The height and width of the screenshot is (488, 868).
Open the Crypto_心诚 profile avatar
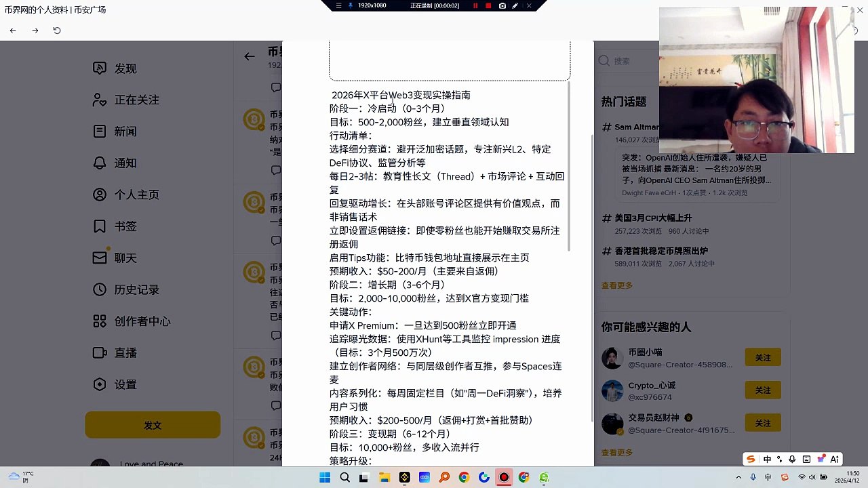coord(612,390)
